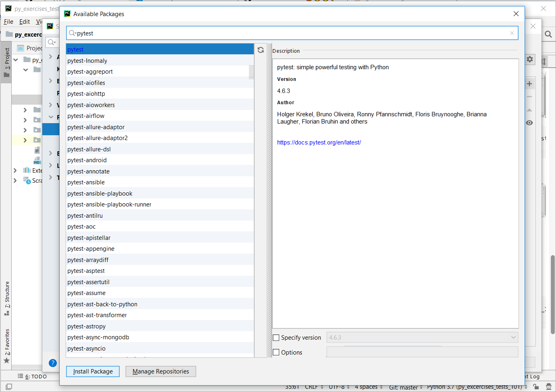
Task: Collapse the py_ root folder in Project tree
Action: point(16,60)
